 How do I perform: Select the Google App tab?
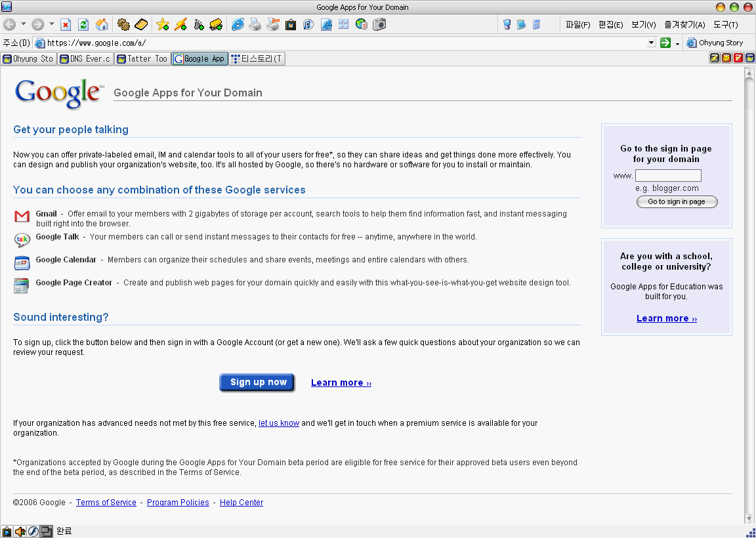(x=199, y=59)
